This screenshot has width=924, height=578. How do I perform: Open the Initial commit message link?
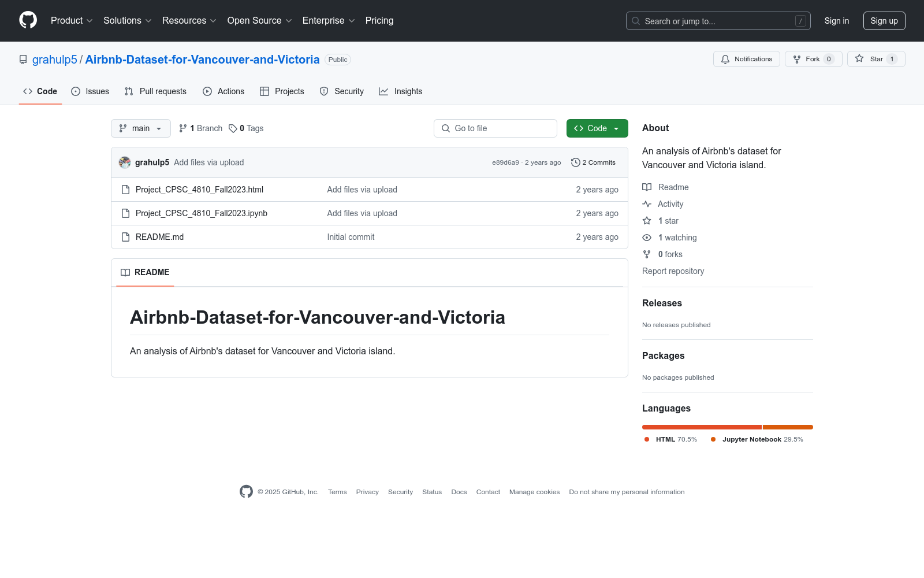[351, 237]
